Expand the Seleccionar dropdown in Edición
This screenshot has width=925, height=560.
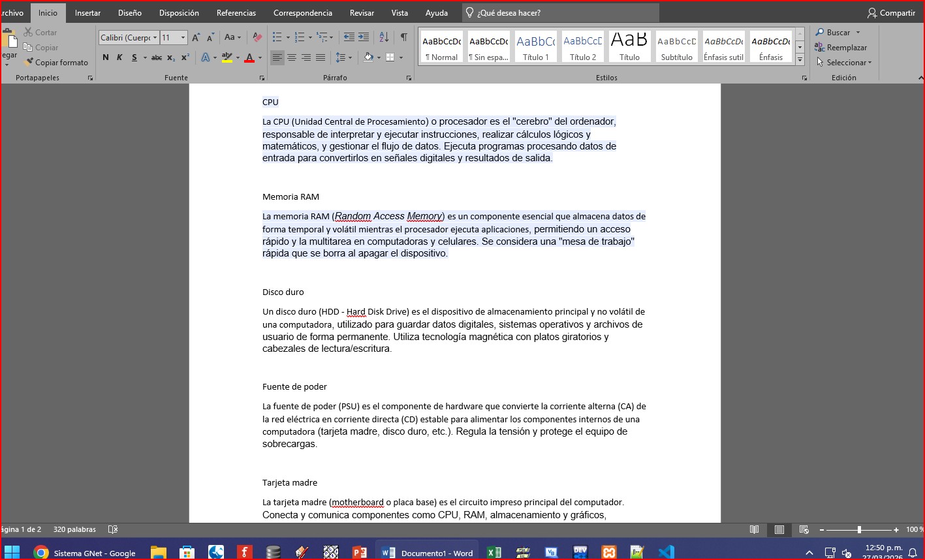[845, 63]
